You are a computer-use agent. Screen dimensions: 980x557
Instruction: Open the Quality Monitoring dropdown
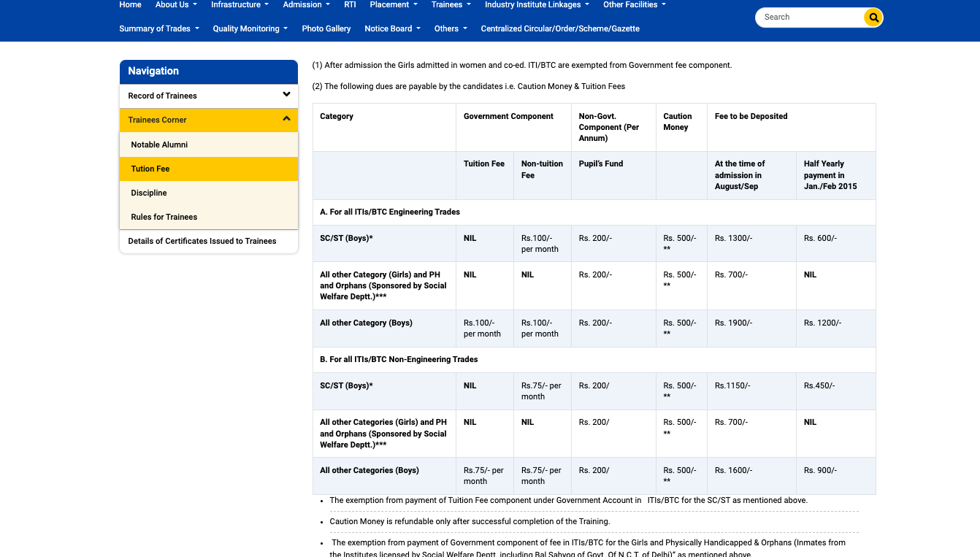pyautogui.click(x=250, y=28)
